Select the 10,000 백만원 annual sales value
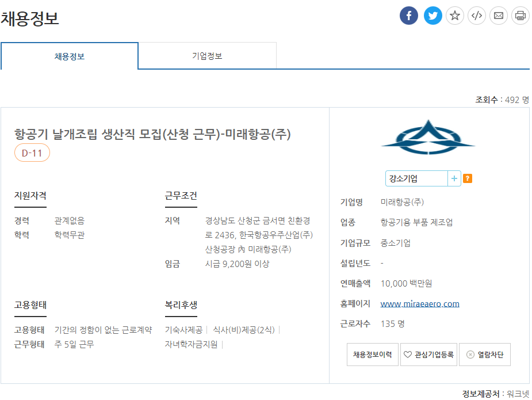 click(406, 284)
